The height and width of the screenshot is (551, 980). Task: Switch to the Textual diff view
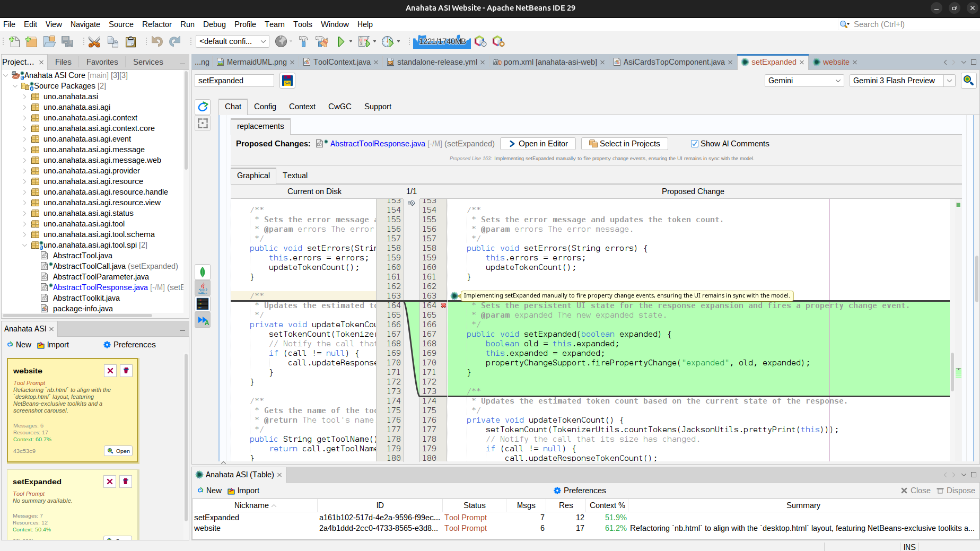[295, 176]
